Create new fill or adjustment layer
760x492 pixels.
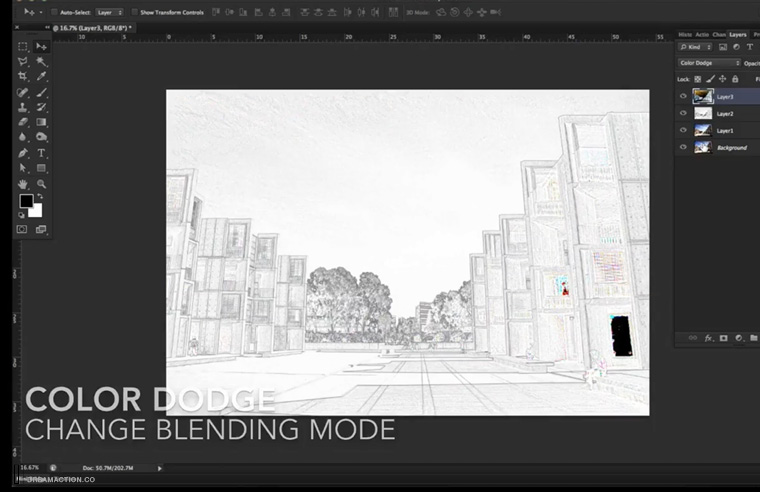[739, 338]
